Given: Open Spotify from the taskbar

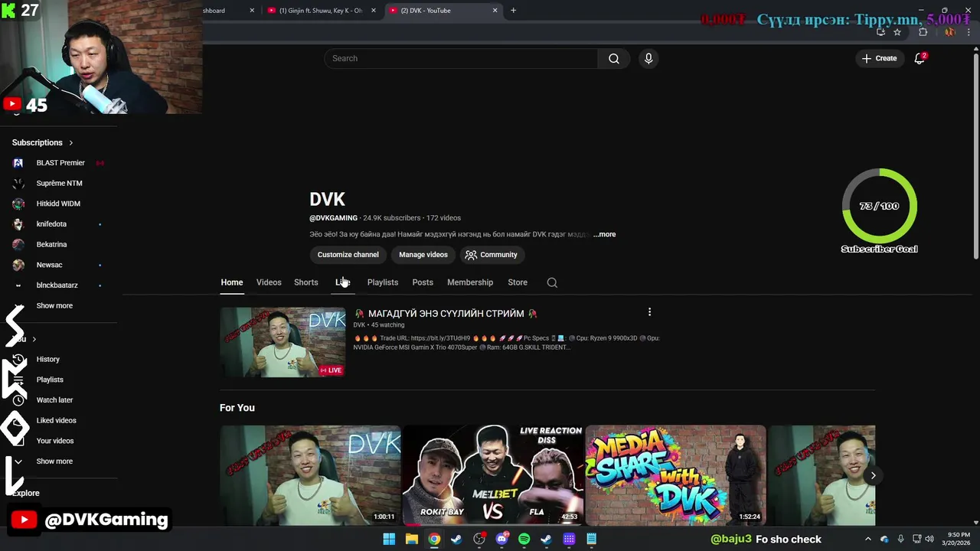Looking at the screenshot, I should point(524,539).
